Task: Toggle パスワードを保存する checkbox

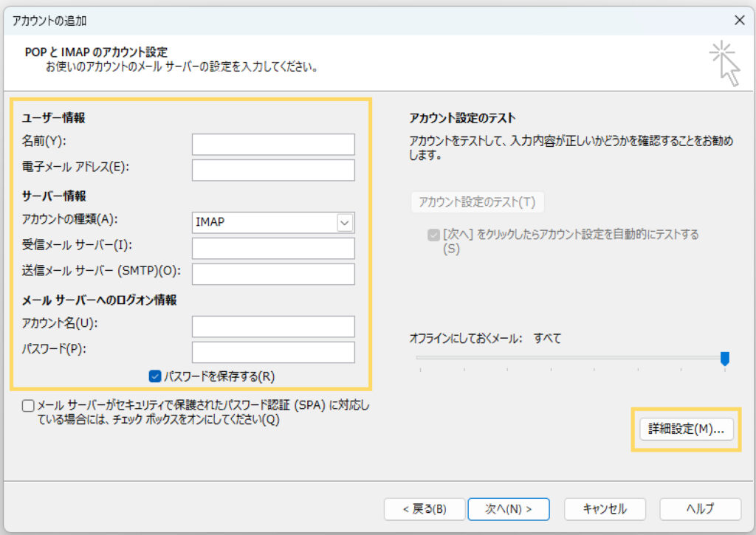Action: click(155, 376)
